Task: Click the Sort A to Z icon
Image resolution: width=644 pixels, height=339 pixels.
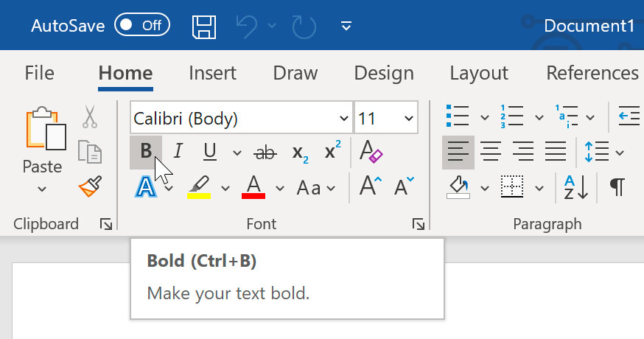Action: point(576,187)
